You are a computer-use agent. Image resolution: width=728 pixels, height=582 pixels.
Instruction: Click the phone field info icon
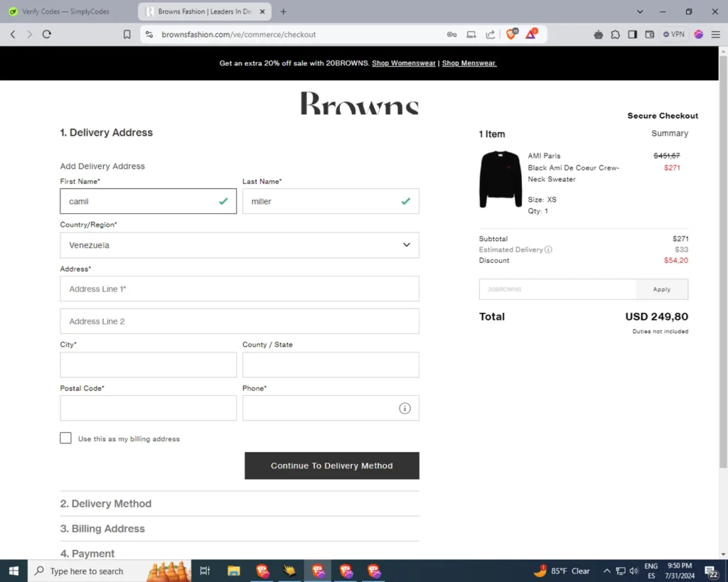pos(405,409)
